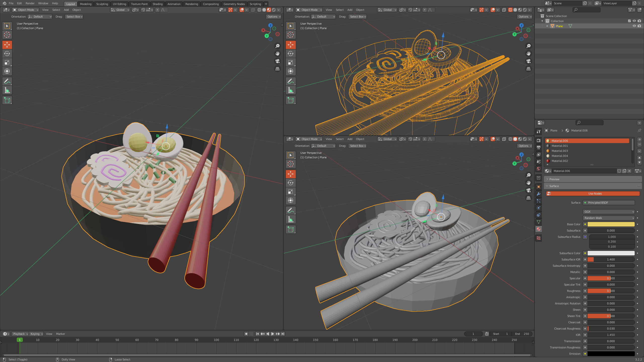
Task: Toggle camera view in left viewport
Action: (x=277, y=61)
